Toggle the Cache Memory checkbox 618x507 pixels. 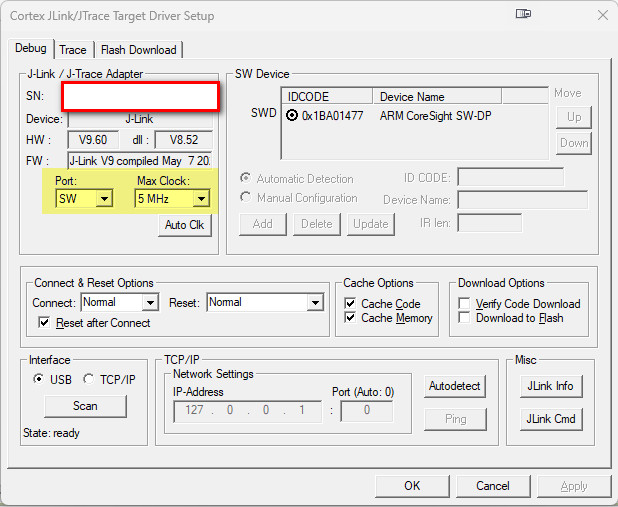pyautogui.click(x=350, y=317)
